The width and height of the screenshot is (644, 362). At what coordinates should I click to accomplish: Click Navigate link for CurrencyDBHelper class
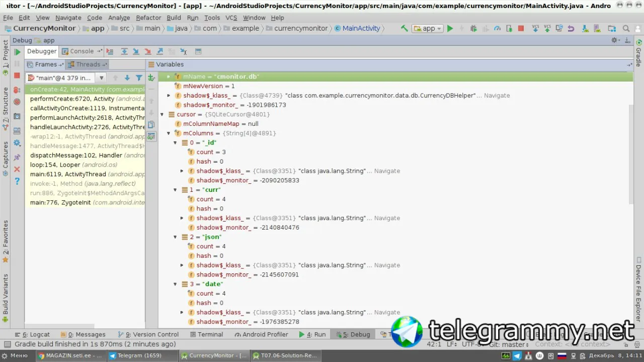pos(497,96)
